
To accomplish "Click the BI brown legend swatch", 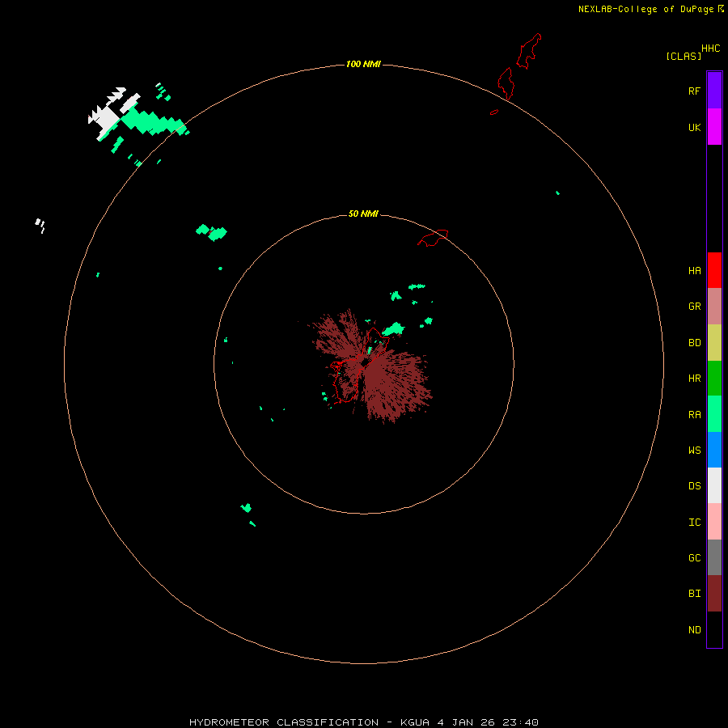I will coord(714,594).
